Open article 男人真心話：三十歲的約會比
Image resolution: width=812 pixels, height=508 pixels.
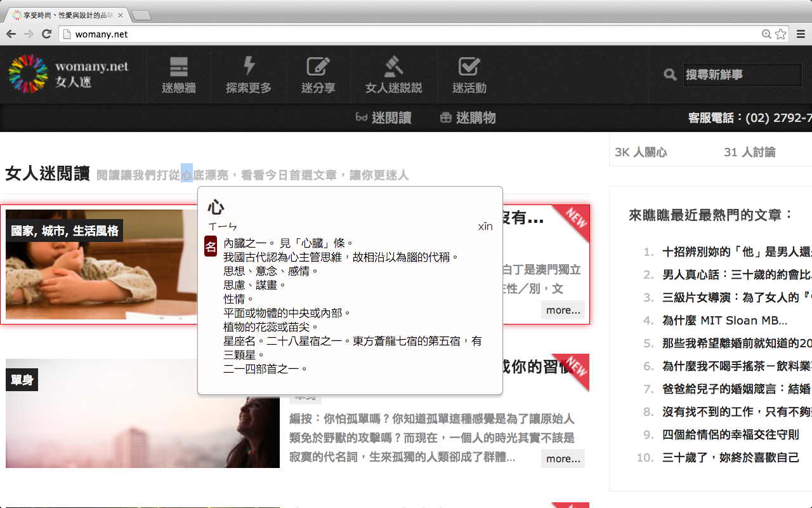tap(737, 275)
